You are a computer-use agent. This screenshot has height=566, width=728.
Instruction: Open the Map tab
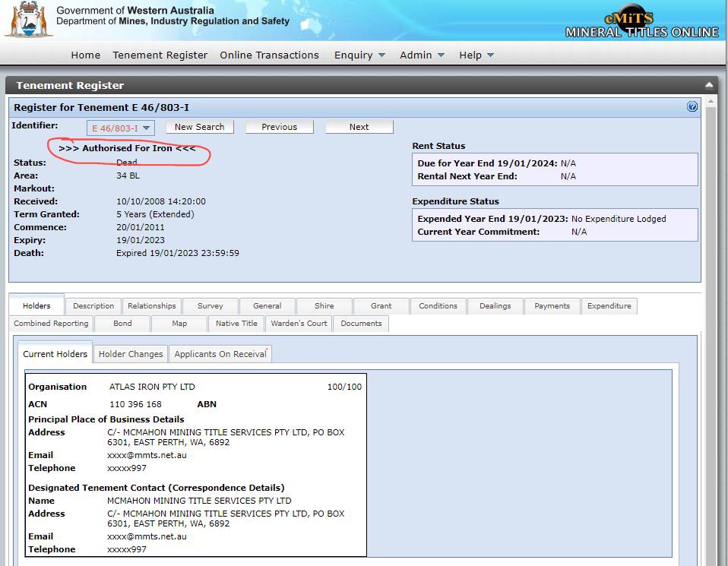[179, 324]
